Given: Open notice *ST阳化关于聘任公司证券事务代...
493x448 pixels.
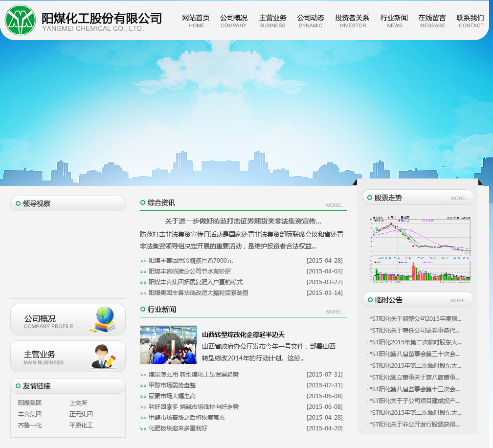Looking at the screenshot, I should pyautogui.click(x=414, y=331).
